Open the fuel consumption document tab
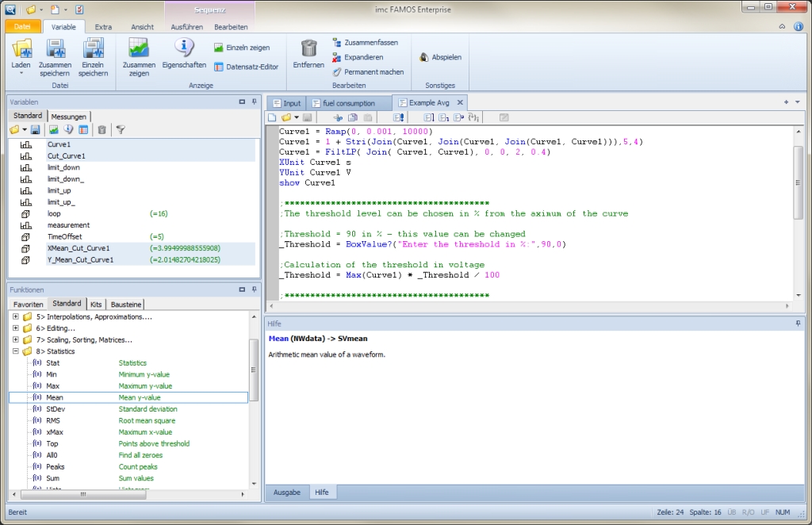The height and width of the screenshot is (525, 812). point(348,103)
